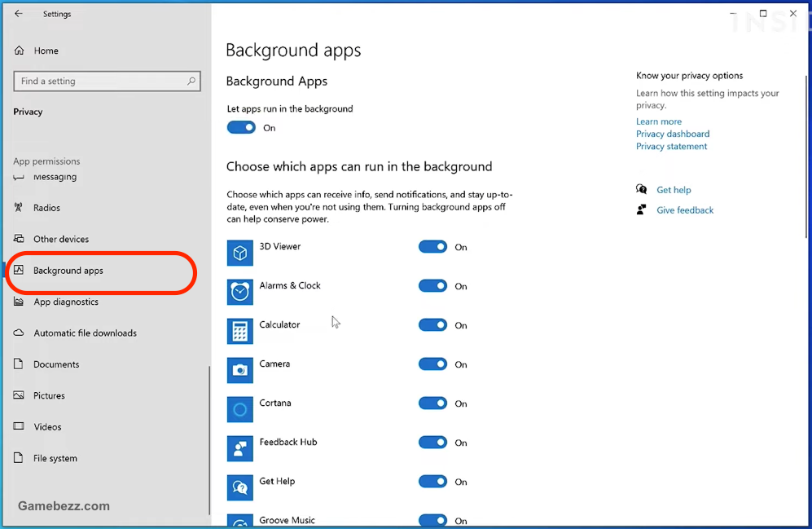
Task: Click the Background apps sidebar icon
Action: click(19, 270)
